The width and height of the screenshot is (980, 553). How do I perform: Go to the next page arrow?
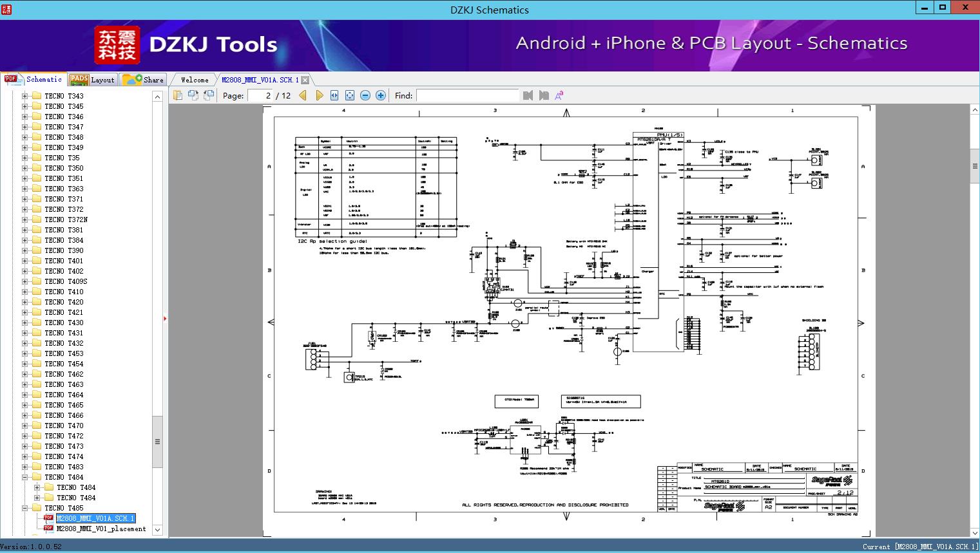click(x=319, y=95)
